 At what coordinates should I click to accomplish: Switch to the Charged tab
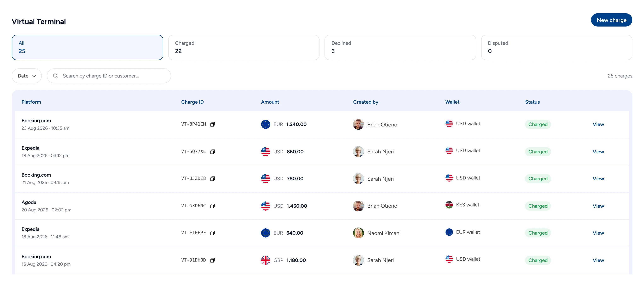click(244, 47)
